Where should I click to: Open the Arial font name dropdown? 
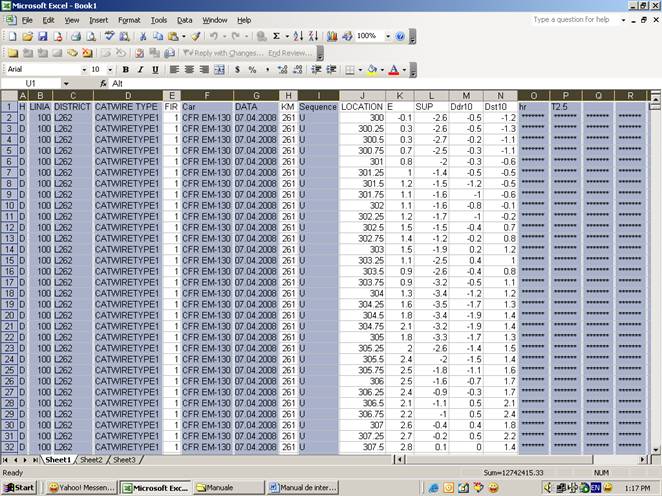[x=84, y=70]
